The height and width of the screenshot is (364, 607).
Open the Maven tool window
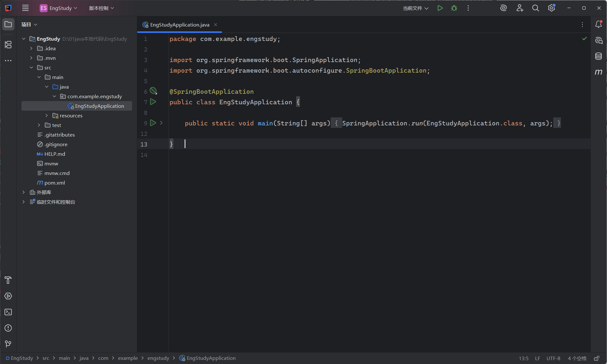tap(599, 72)
